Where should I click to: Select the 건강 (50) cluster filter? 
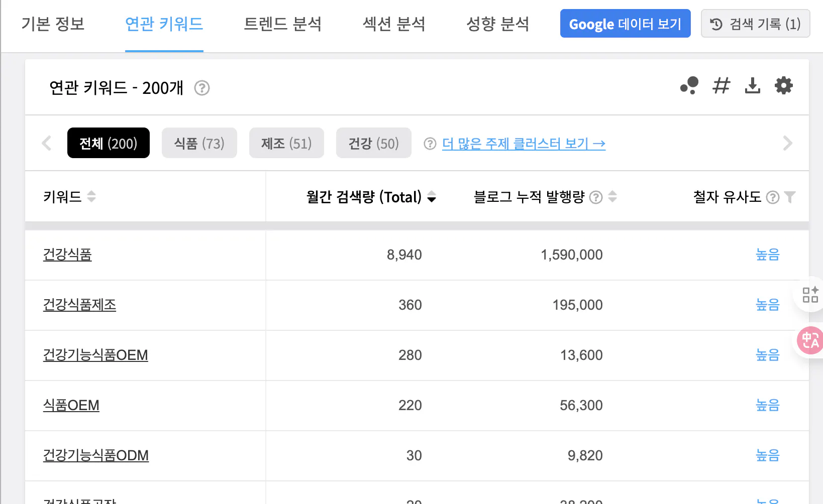pyautogui.click(x=373, y=143)
